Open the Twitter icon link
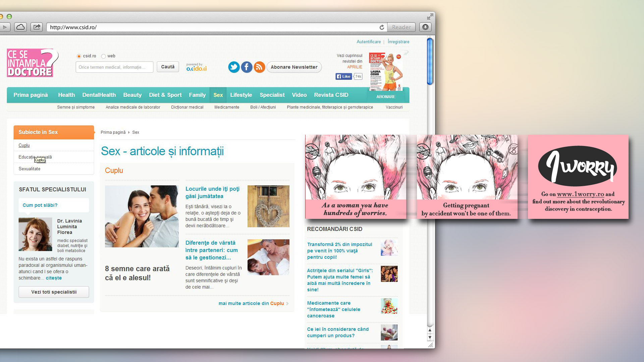 [234, 67]
